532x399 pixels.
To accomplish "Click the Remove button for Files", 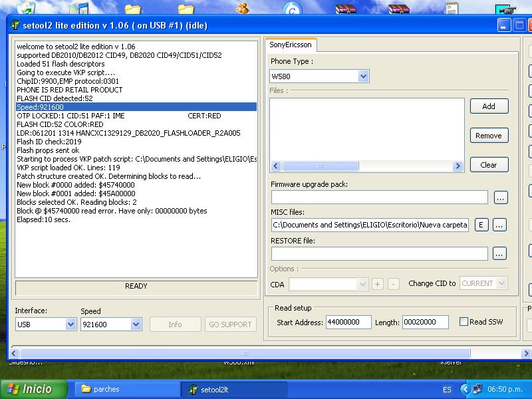I will click(489, 136).
